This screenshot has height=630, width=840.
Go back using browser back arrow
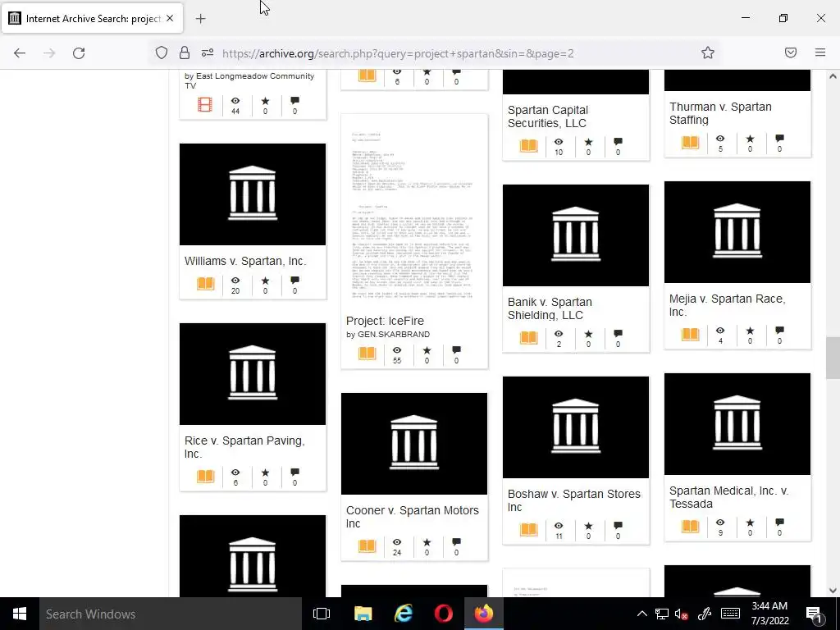(20, 53)
